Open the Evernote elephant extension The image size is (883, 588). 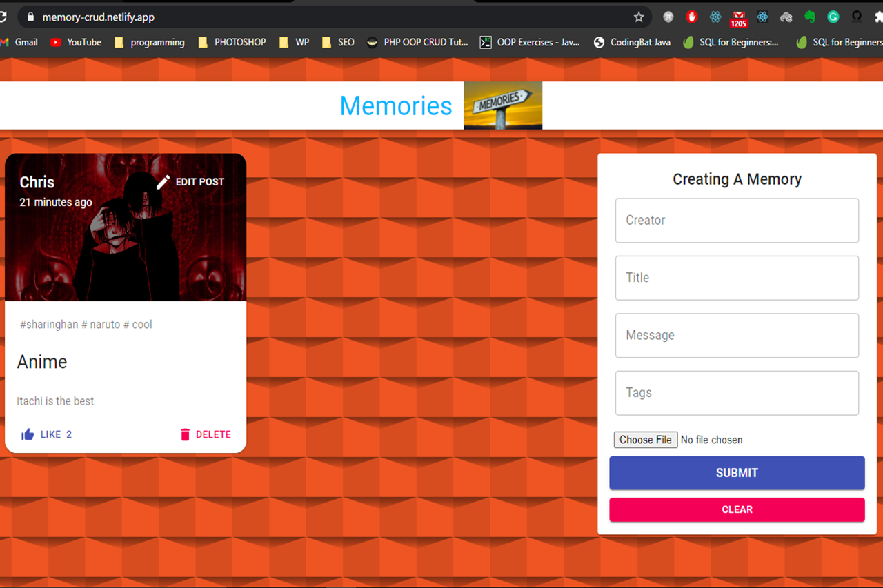pos(810,17)
